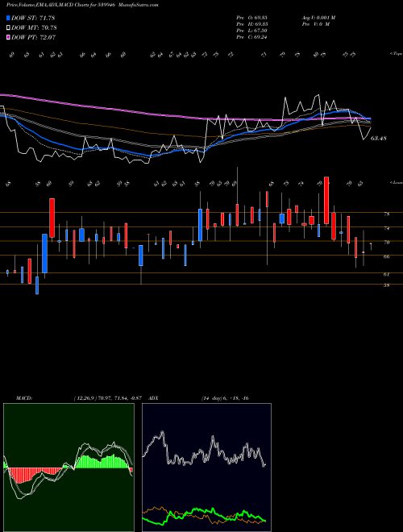
Task: Click the 'Pre L: 67.30' value
Action: tap(251, 31)
